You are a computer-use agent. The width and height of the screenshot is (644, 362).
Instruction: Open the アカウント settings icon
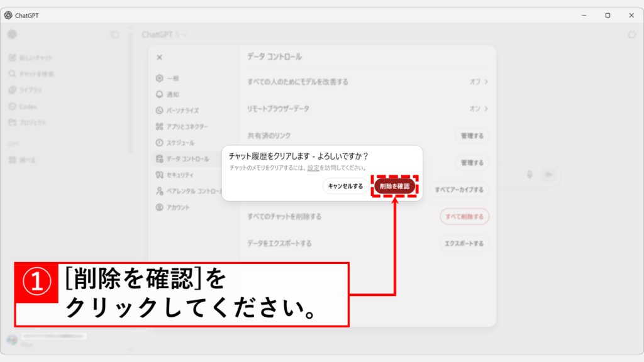[x=159, y=207]
